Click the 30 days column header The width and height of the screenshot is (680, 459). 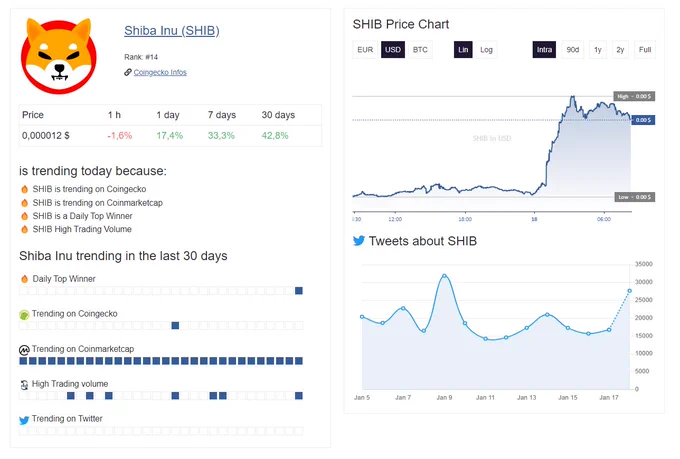click(278, 115)
